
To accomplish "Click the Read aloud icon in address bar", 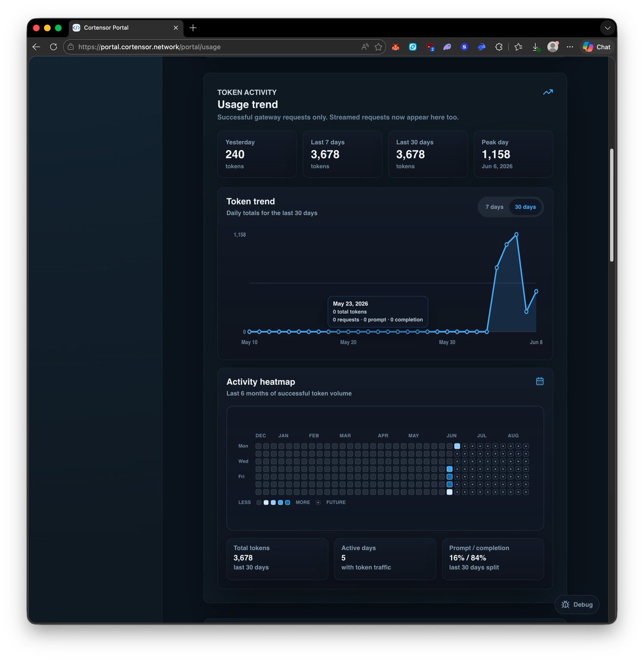I will click(365, 47).
